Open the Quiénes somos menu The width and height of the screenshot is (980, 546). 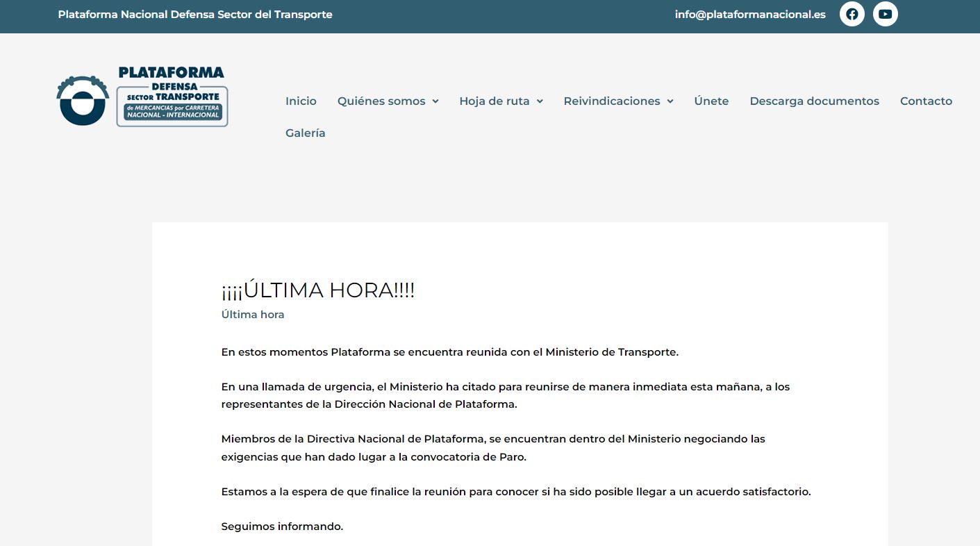pos(381,101)
